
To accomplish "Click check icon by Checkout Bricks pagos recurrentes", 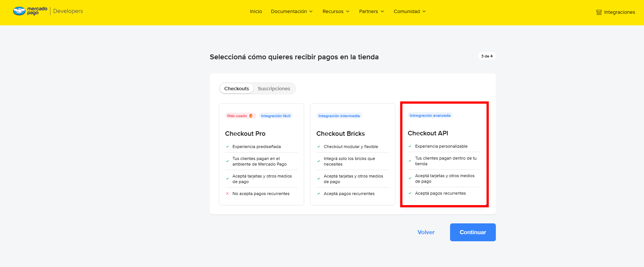I will pyautogui.click(x=319, y=194).
